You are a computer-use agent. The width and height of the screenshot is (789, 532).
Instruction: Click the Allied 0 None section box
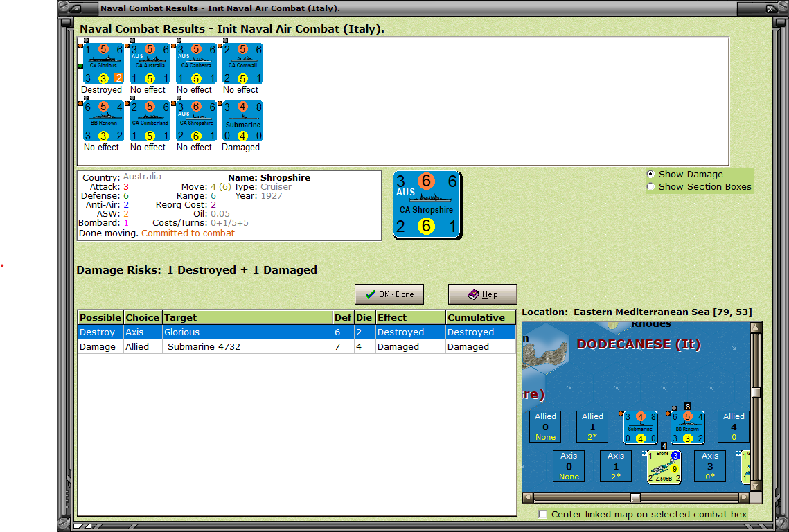point(545,427)
